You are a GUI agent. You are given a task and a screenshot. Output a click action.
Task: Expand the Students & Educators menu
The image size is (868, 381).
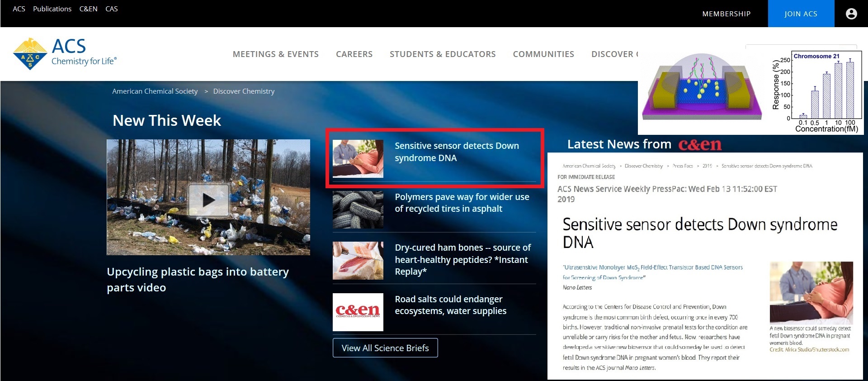pos(442,54)
